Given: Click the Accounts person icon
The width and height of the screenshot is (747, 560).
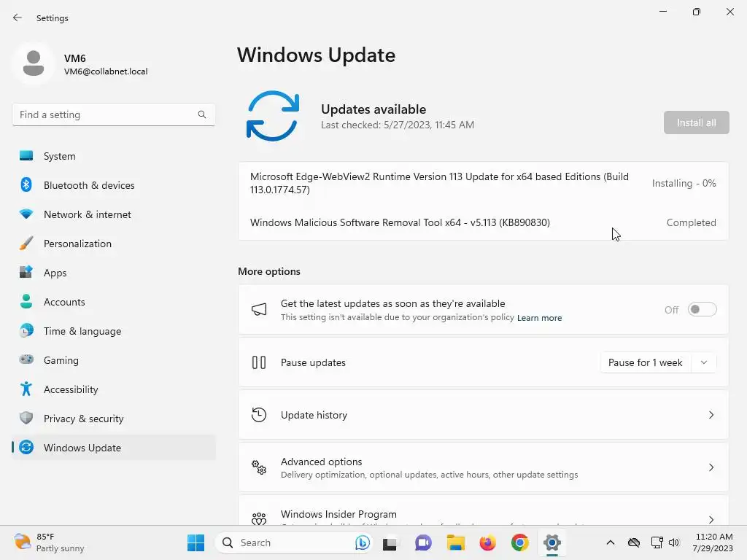Looking at the screenshot, I should (x=26, y=301).
